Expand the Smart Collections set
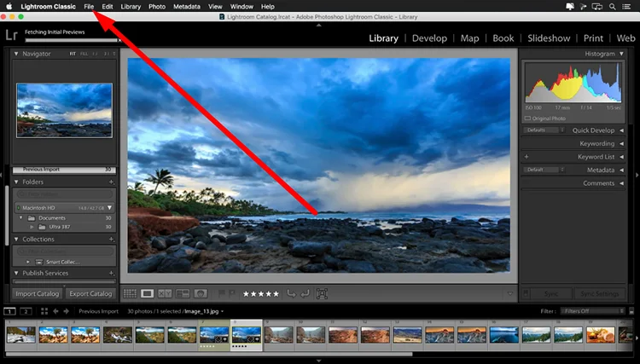The height and width of the screenshot is (364, 640). [x=28, y=262]
